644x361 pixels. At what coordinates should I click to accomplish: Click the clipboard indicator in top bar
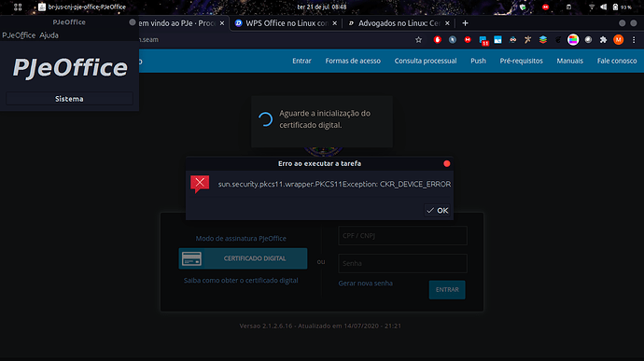click(x=568, y=7)
